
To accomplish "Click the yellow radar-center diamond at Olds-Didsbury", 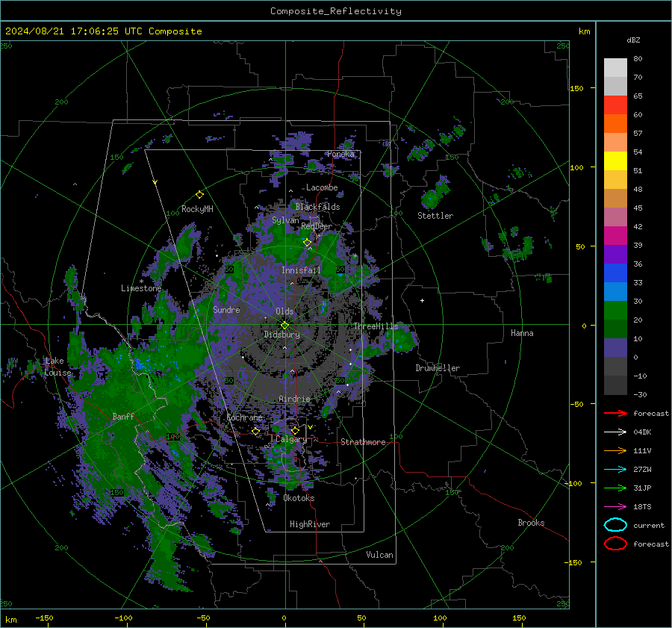I will (x=285, y=326).
